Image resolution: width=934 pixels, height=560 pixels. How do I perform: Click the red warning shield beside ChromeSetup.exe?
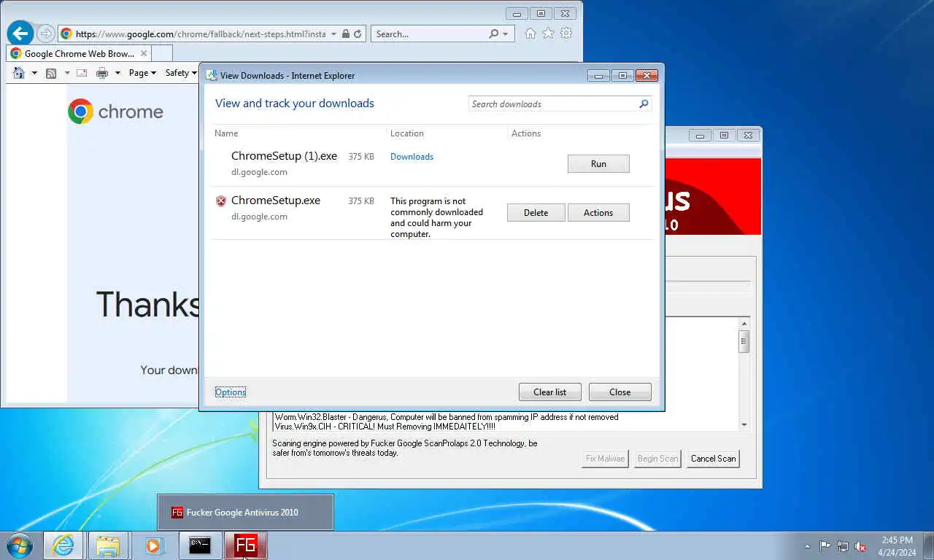221,201
